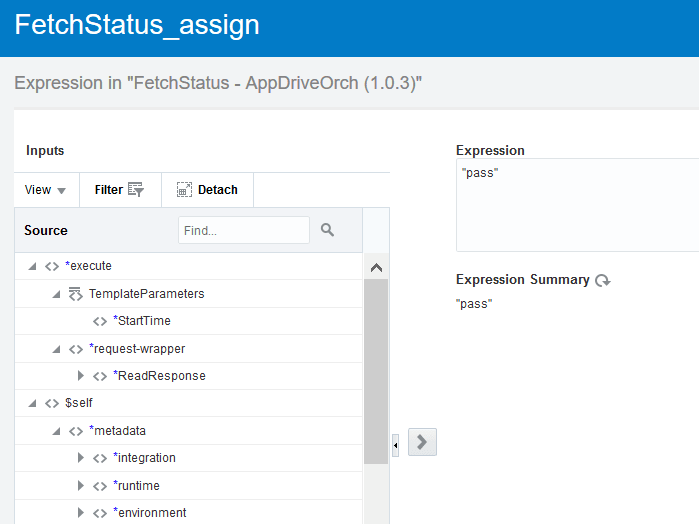Expand the *ReadResponse node
The image size is (699, 524).
[80, 375]
